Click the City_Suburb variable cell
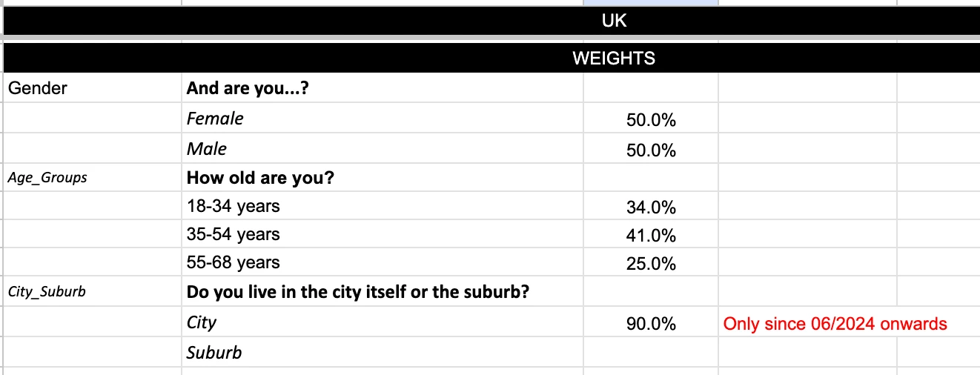Image resolution: width=980 pixels, height=375 pixels. coord(92,291)
